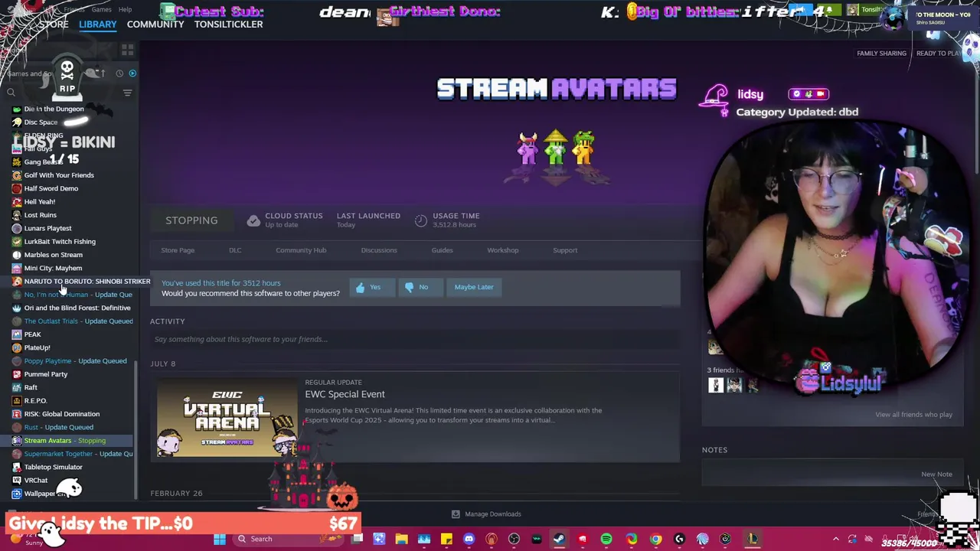
Task: Open Discord from the taskbar
Action: click(469, 539)
